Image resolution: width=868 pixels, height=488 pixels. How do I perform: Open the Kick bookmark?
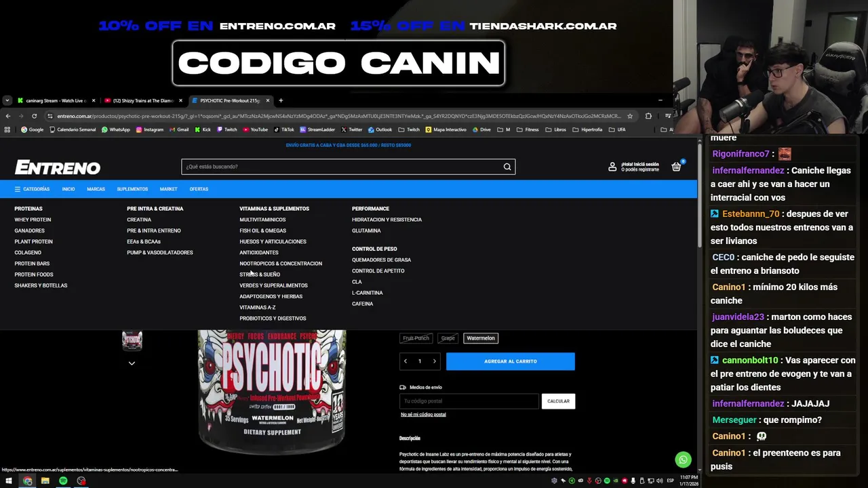[x=203, y=129]
